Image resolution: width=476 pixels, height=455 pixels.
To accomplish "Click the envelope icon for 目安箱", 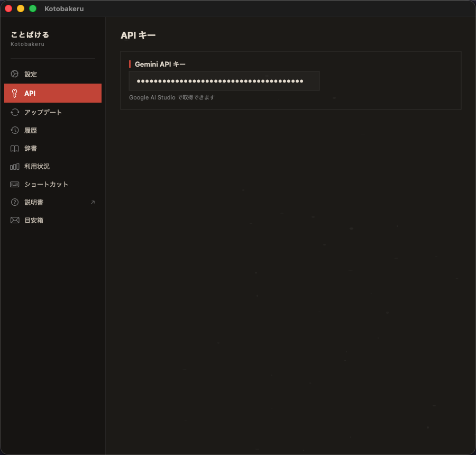I will click(15, 220).
